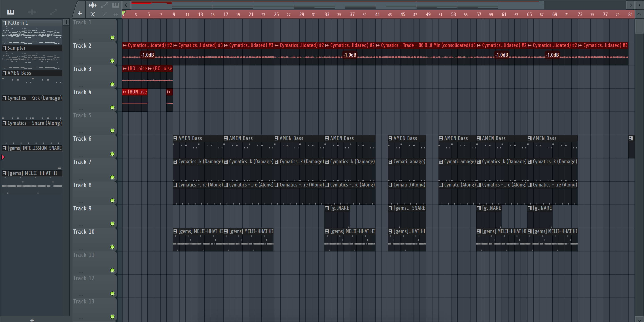The height and width of the screenshot is (322, 644).
Task: Click bar 17 on the timeline ruler
Action: pos(226,14)
